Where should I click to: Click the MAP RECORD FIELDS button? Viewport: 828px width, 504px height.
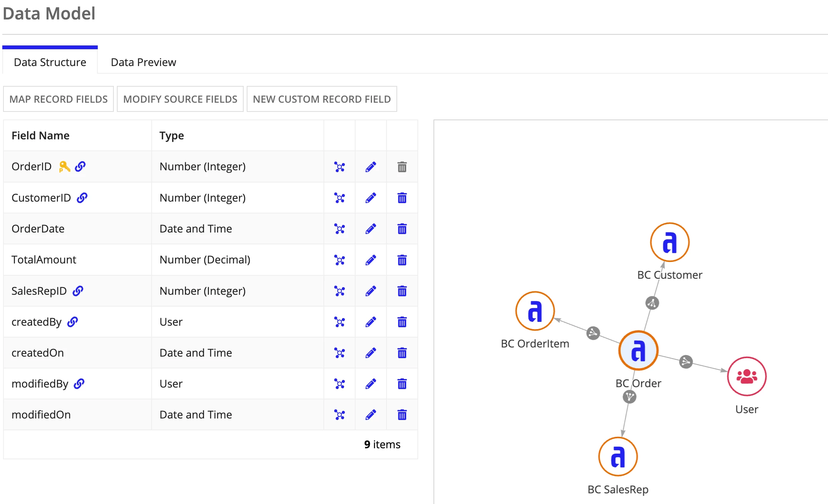(x=58, y=99)
